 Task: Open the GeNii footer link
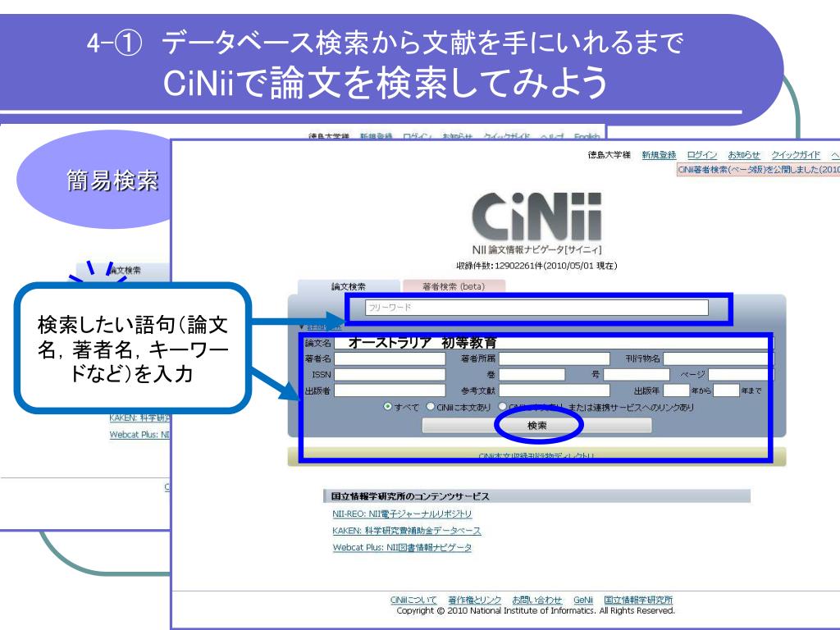583,600
